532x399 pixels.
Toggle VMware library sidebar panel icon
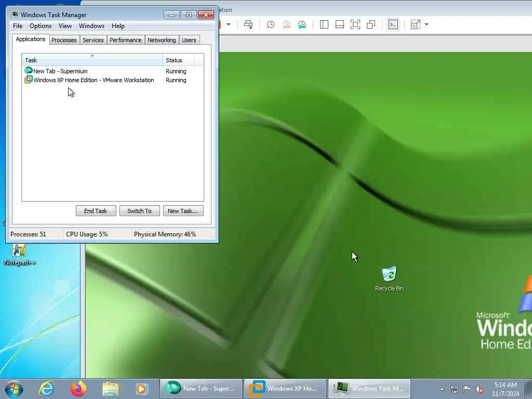324,24
